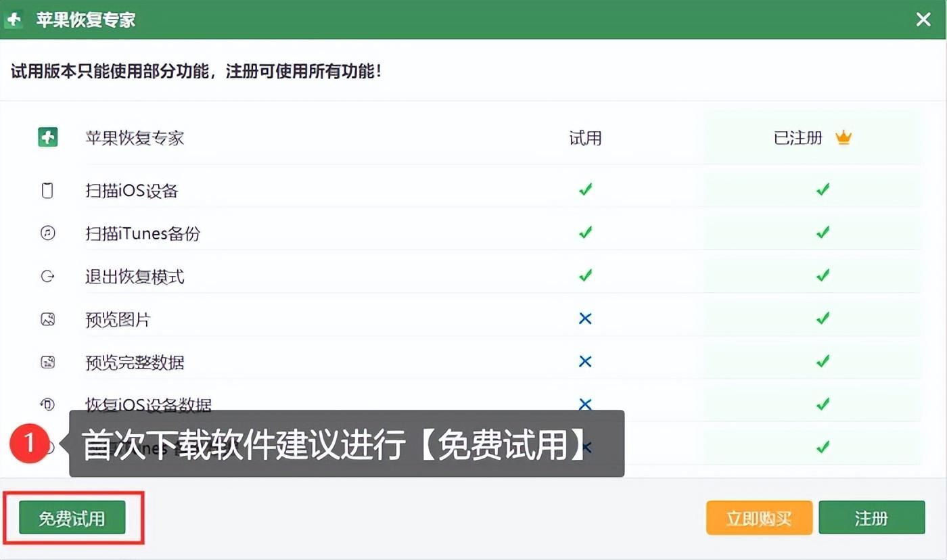
Task: Click the 免费试用 button
Action: (x=72, y=518)
